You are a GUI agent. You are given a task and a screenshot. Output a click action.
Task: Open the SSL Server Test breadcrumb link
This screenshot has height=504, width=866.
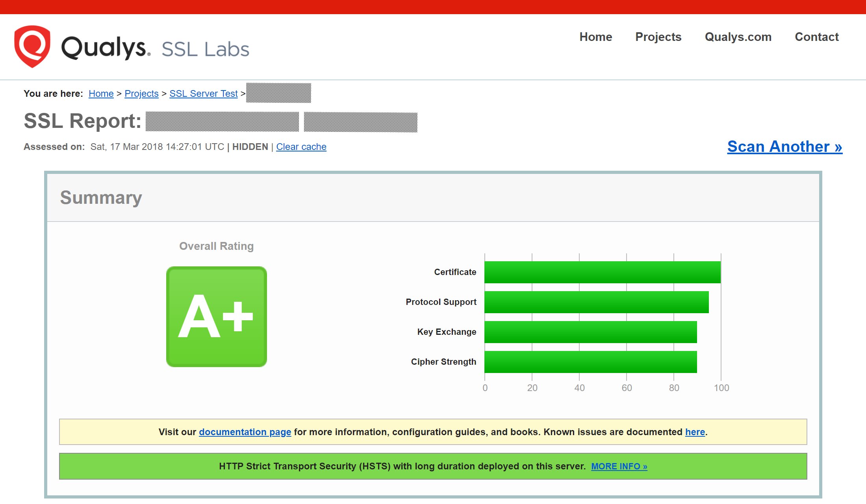tap(203, 93)
